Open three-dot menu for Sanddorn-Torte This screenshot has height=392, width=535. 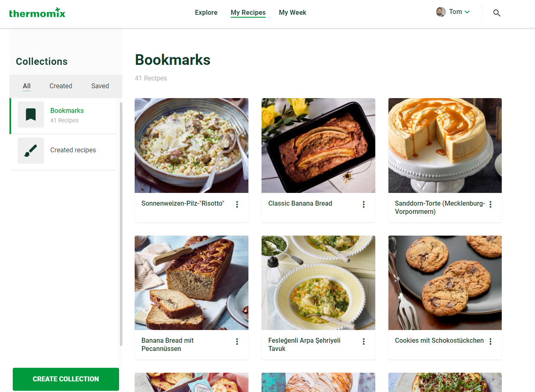pos(491,204)
